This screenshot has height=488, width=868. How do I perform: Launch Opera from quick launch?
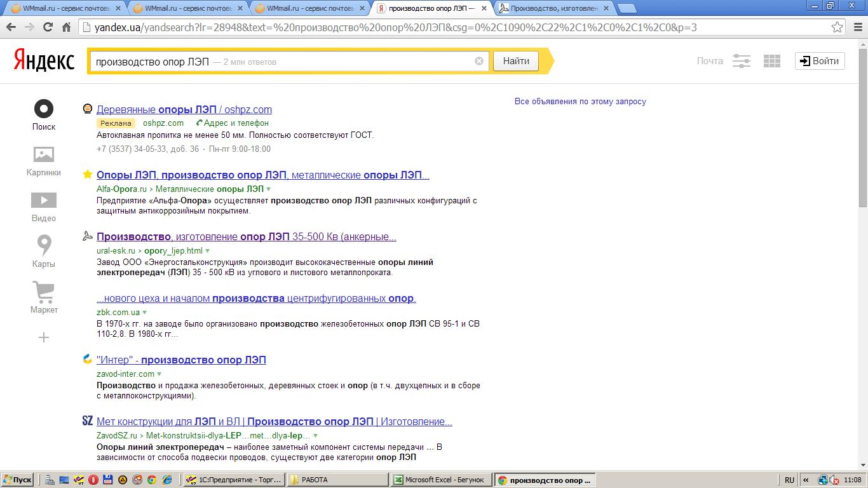pyautogui.click(x=93, y=480)
